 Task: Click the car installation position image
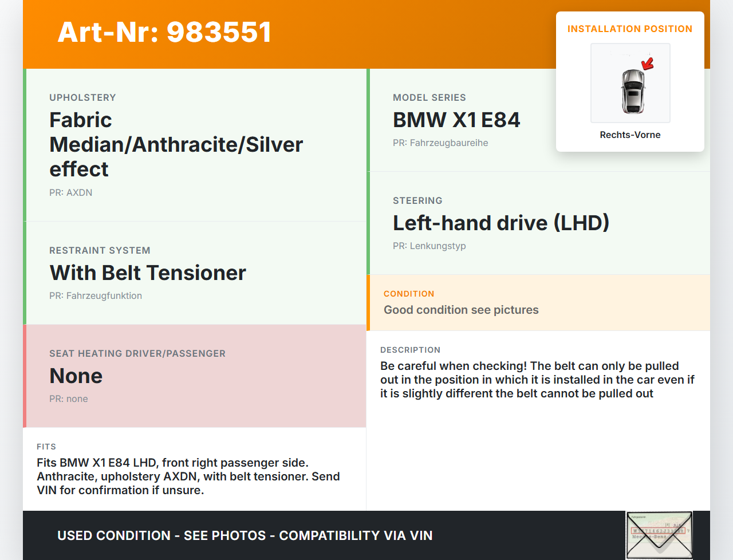630,83
